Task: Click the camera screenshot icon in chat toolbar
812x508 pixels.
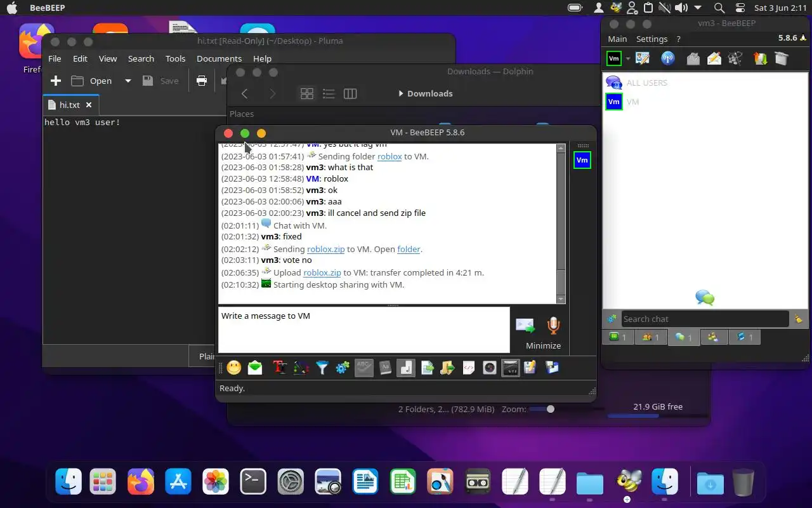Action: pos(490,368)
